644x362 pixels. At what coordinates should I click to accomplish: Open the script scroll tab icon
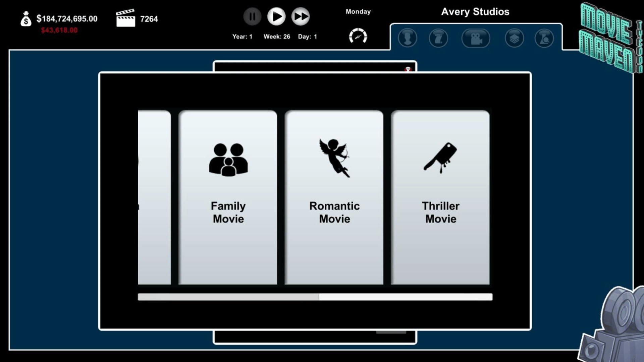(438, 38)
